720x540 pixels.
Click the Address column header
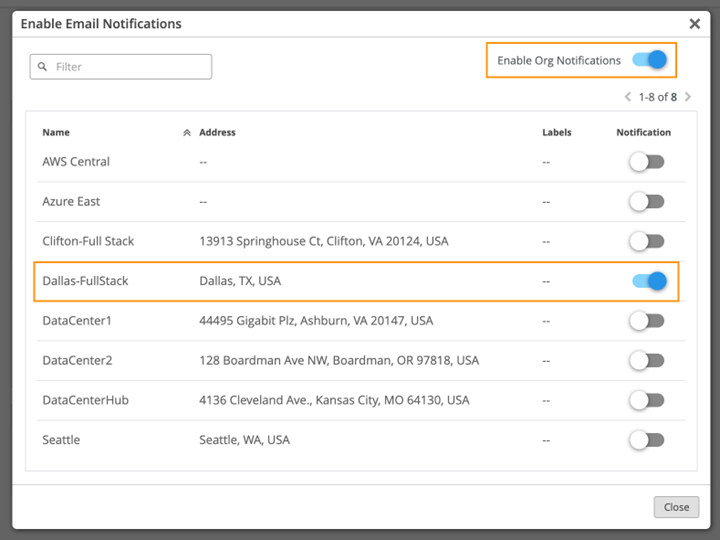217,133
